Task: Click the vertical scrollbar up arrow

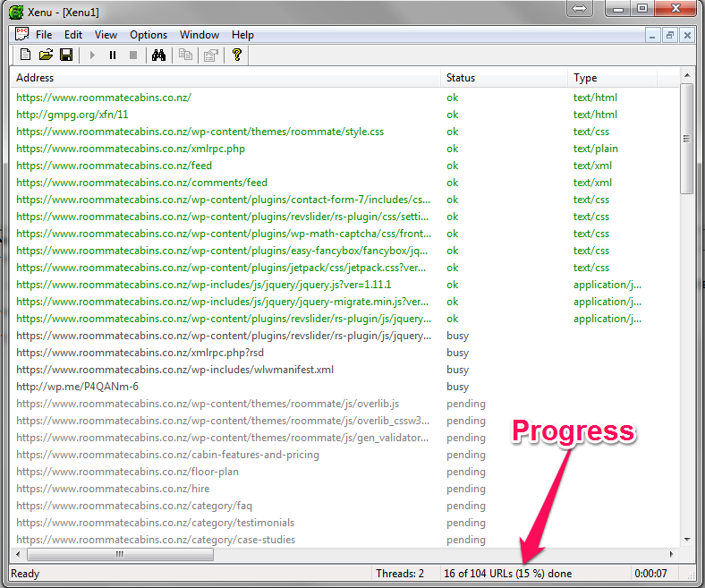Action: (686, 75)
